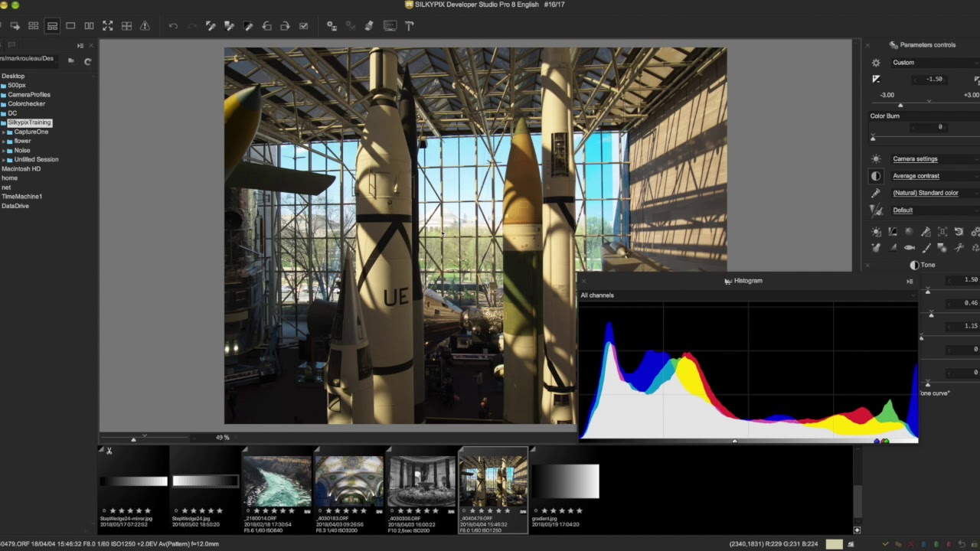Click the Color Burn slider handle
This screenshot has height=551, width=980.
tap(873, 138)
